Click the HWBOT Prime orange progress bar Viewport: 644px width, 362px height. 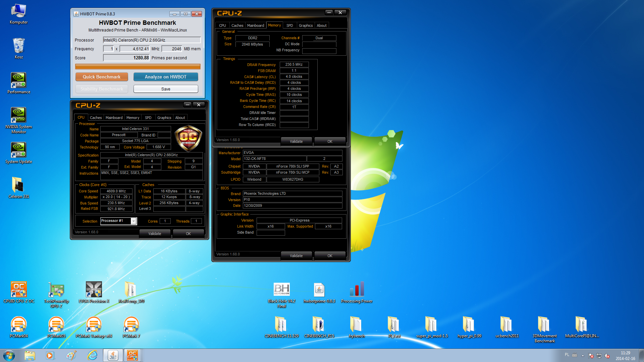coord(138,67)
